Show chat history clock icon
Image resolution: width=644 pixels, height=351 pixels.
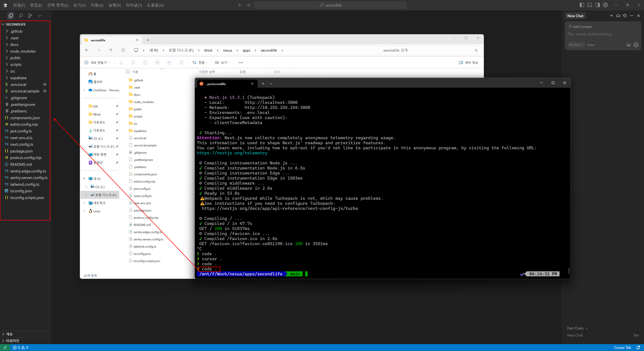coord(625,15)
